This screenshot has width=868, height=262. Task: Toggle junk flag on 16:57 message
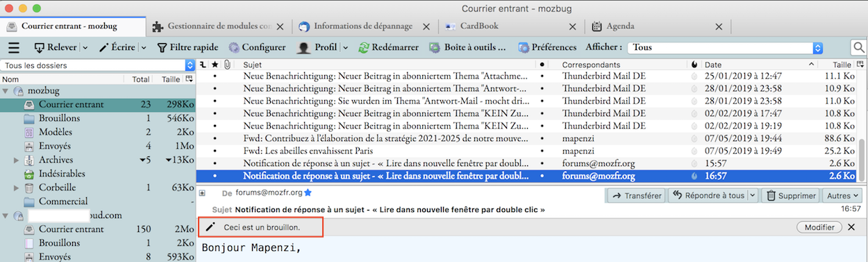695,177
